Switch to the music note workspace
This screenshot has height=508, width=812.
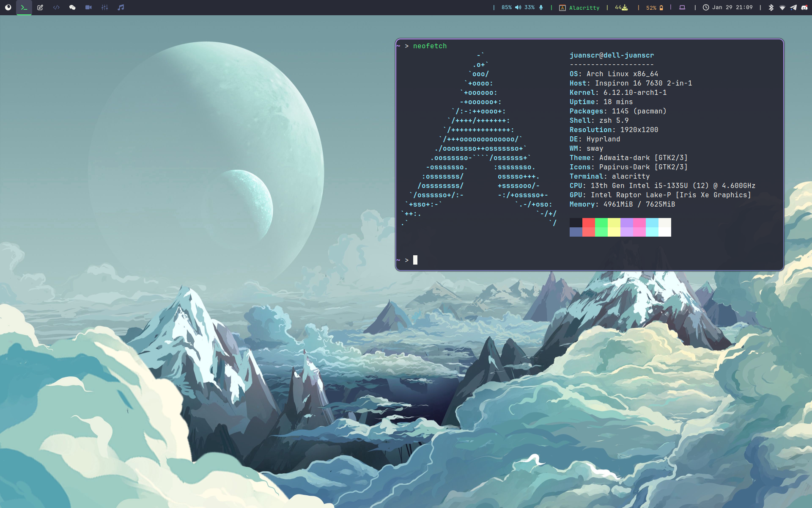click(121, 7)
